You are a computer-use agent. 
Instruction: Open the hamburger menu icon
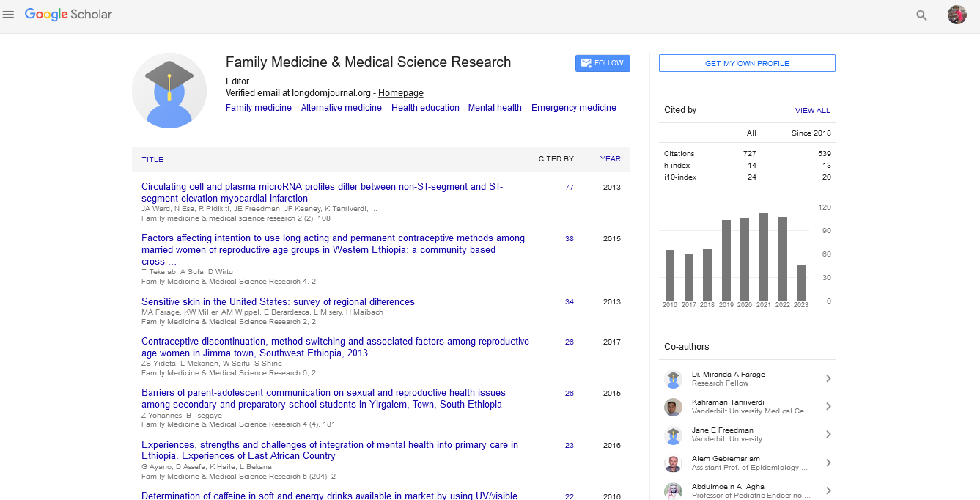pos(9,15)
